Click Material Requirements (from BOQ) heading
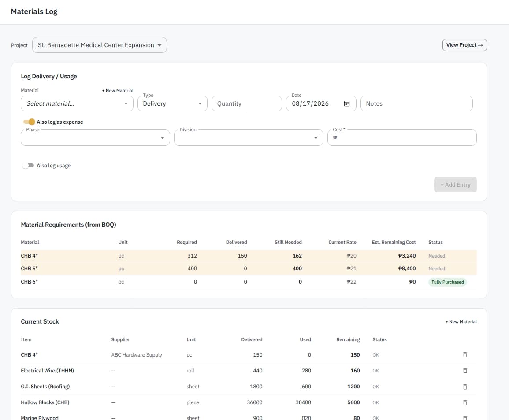The height and width of the screenshot is (420, 509). coord(68,225)
